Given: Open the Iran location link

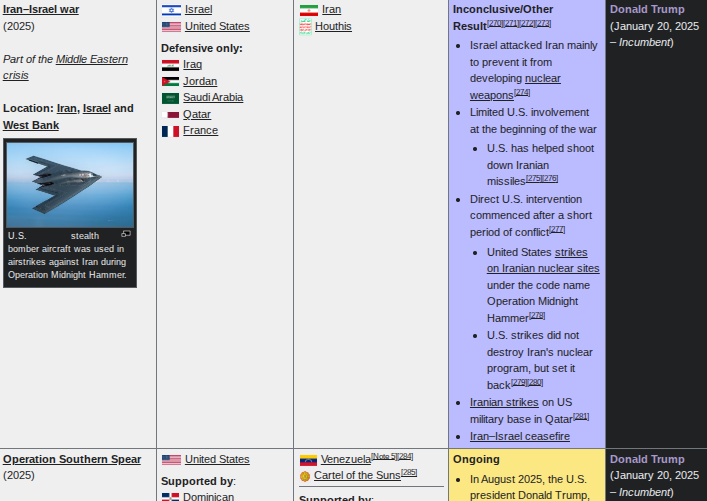Looking at the screenshot, I should click(x=67, y=109).
